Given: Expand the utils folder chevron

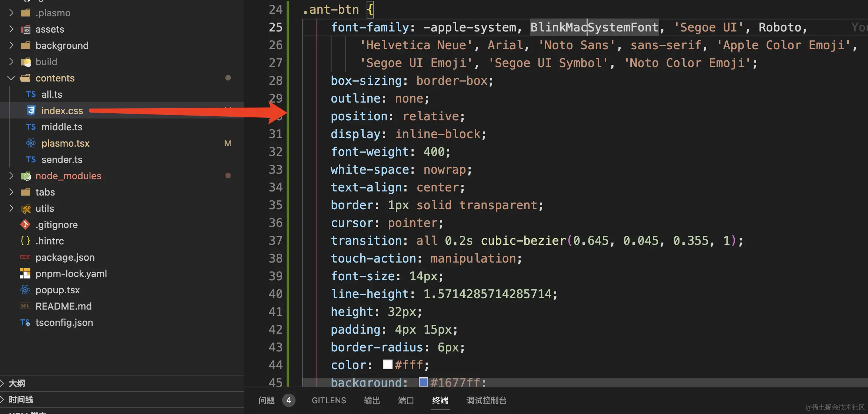Looking at the screenshot, I should [x=11, y=208].
